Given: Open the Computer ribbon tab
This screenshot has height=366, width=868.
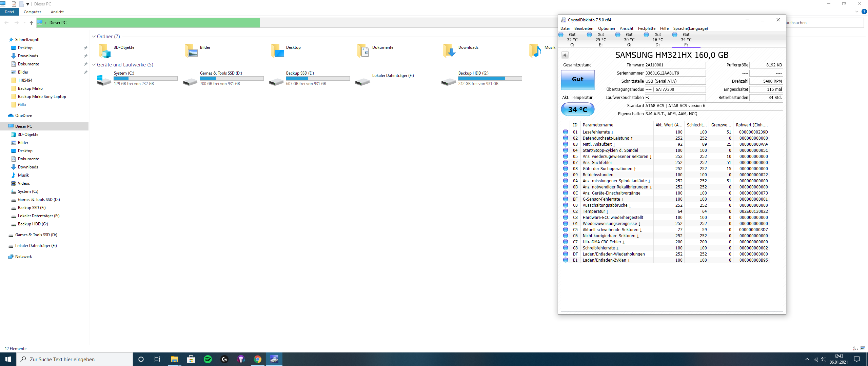Looking at the screenshot, I should click(x=32, y=12).
